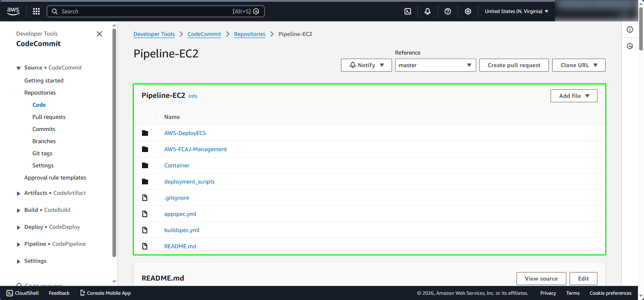This screenshot has height=300, width=644.
Task: Click the appspec.yml file icon
Action: click(145, 214)
